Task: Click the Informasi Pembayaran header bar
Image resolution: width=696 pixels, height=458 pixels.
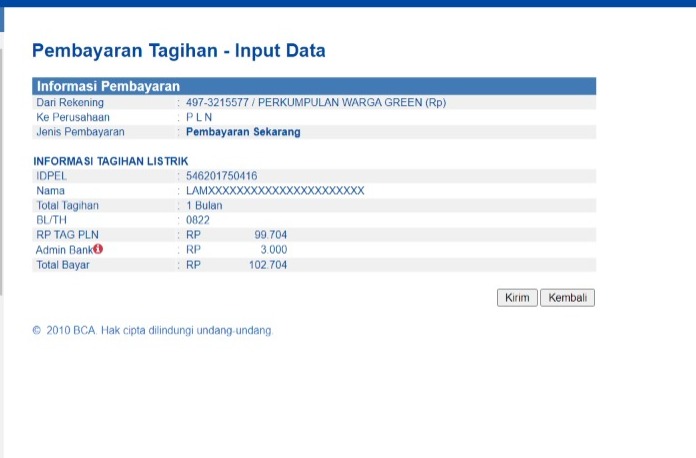Action: (x=314, y=86)
